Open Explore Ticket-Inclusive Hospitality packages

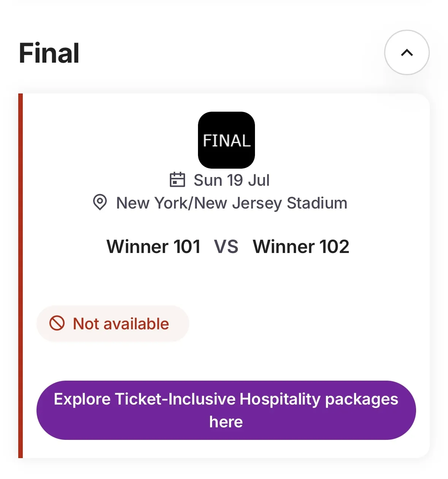pyautogui.click(x=226, y=410)
